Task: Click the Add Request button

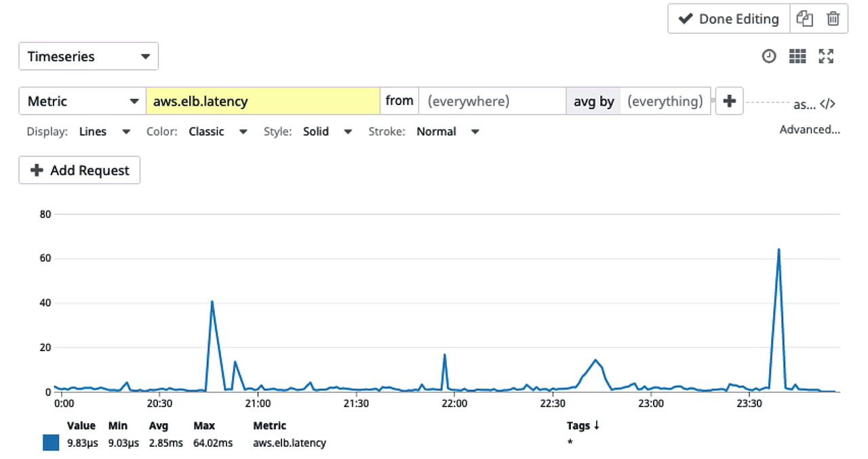Action: (x=79, y=170)
